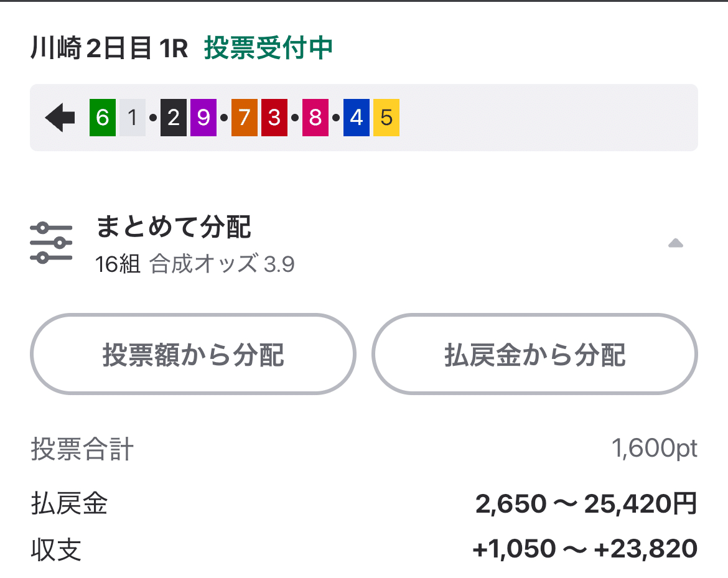Tap the back arrow icon

[x=59, y=116]
